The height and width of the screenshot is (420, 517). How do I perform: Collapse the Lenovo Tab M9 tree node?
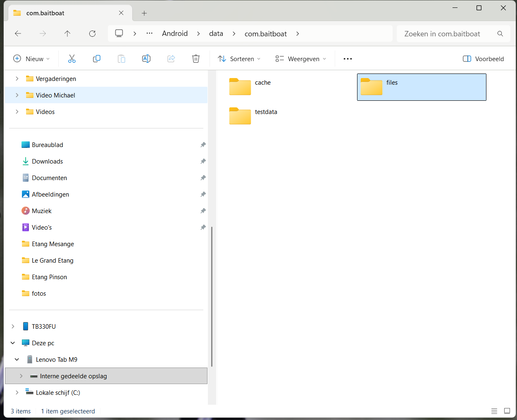click(x=17, y=359)
